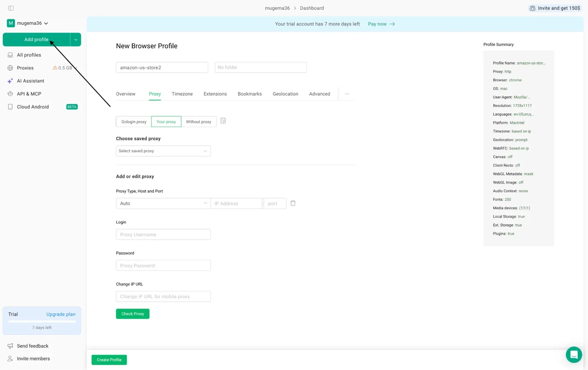Click the Create Profile button
The image size is (588, 370).
tap(109, 360)
